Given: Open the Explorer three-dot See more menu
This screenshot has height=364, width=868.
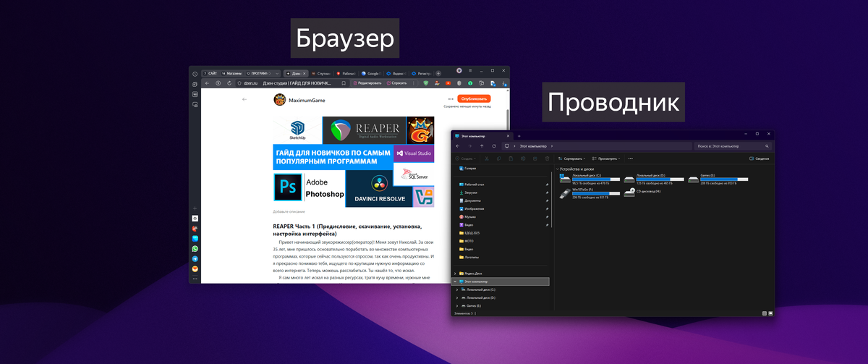Looking at the screenshot, I should click(631, 158).
